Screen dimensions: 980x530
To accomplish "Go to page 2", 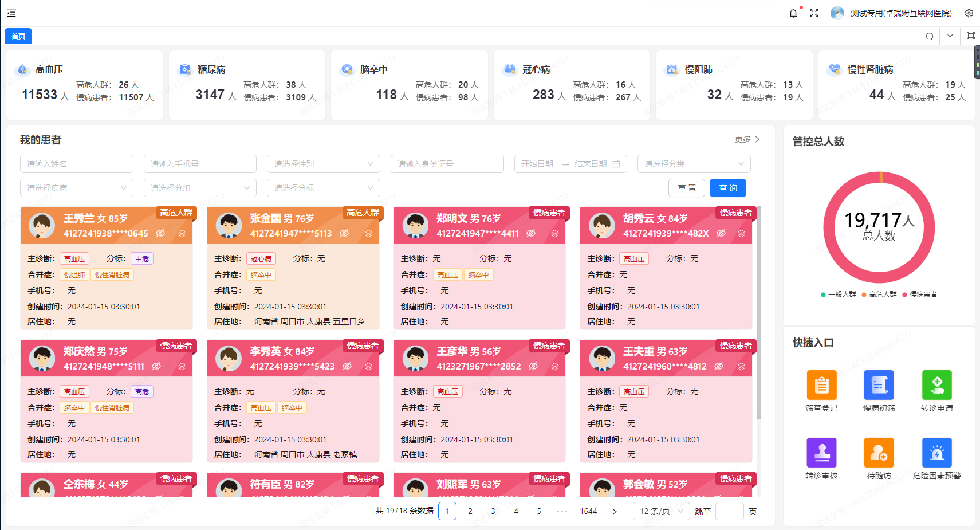I will point(470,511).
